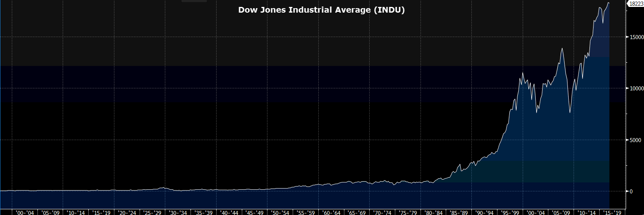
Task: Click the '35-'39 x-axis label
Action: [x=204, y=213]
